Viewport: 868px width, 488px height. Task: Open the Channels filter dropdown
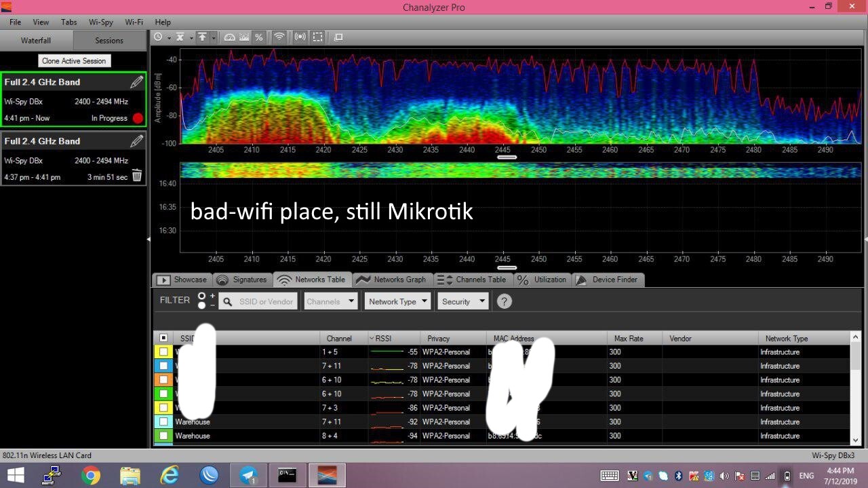pos(330,301)
